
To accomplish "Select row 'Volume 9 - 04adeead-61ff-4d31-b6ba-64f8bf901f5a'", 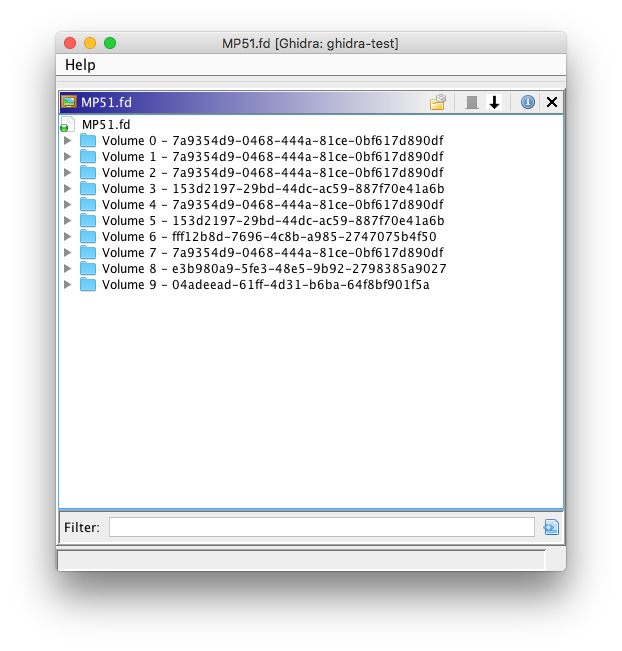I will click(x=266, y=284).
